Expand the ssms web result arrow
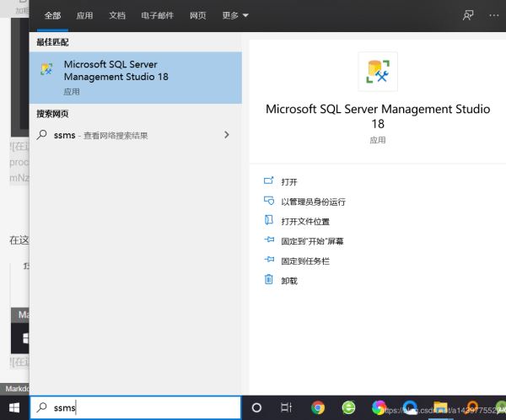The height and width of the screenshot is (420, 506). [x=227, y=135]
